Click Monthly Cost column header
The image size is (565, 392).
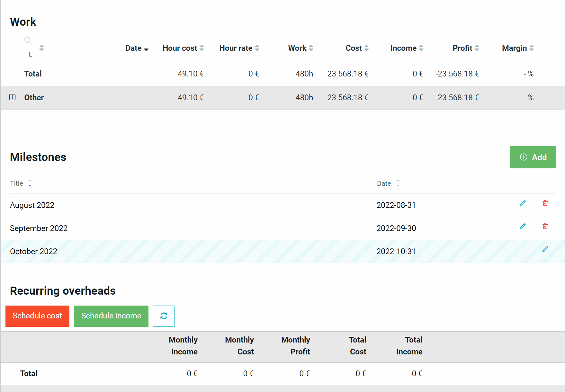point(239,346)
